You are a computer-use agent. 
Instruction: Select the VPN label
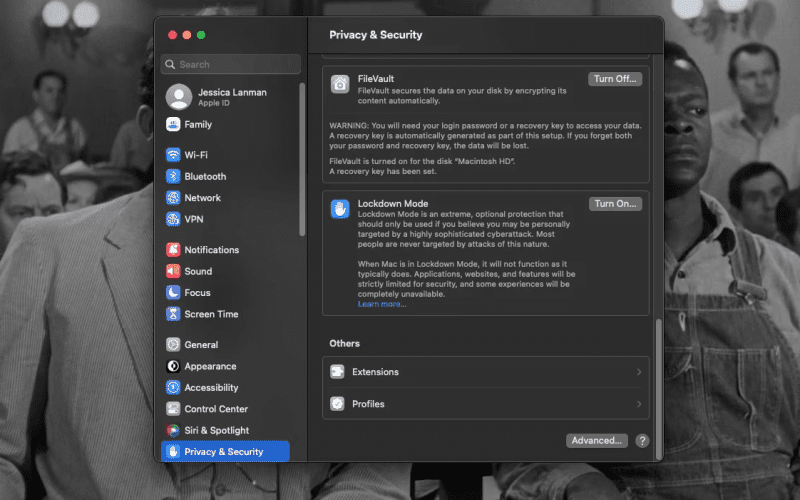194,219
